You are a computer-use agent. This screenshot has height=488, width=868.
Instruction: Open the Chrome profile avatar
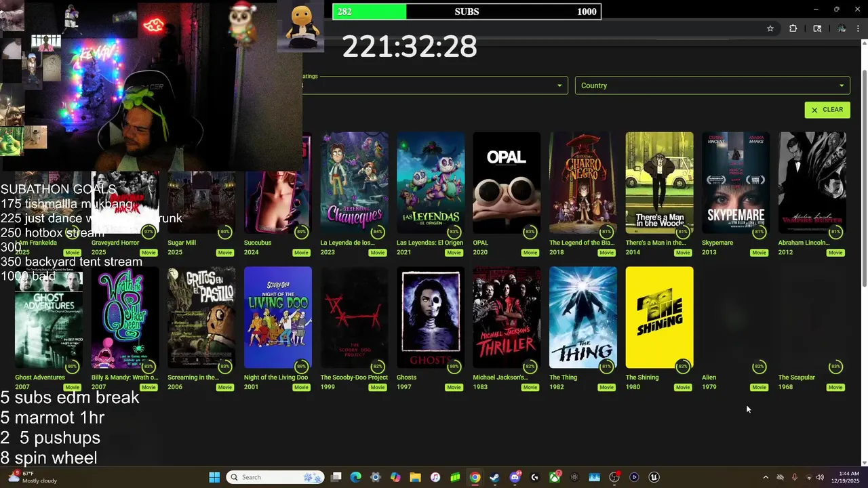[x=842, y=28]
